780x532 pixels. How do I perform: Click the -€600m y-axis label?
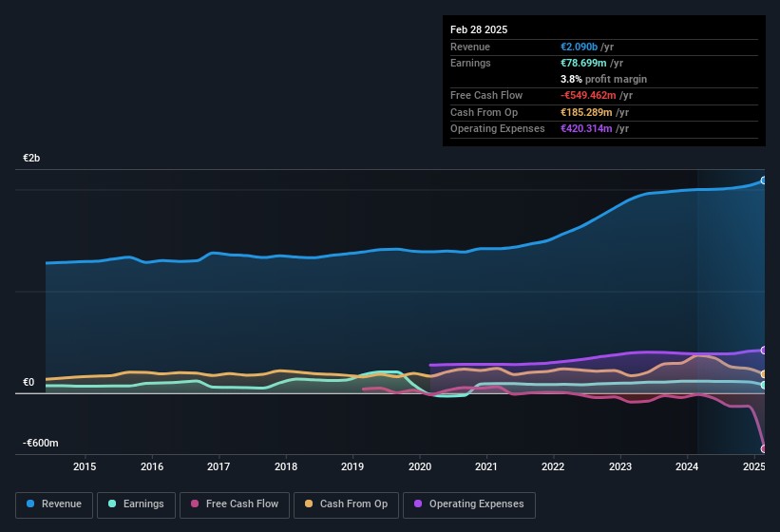pos(41,444)
